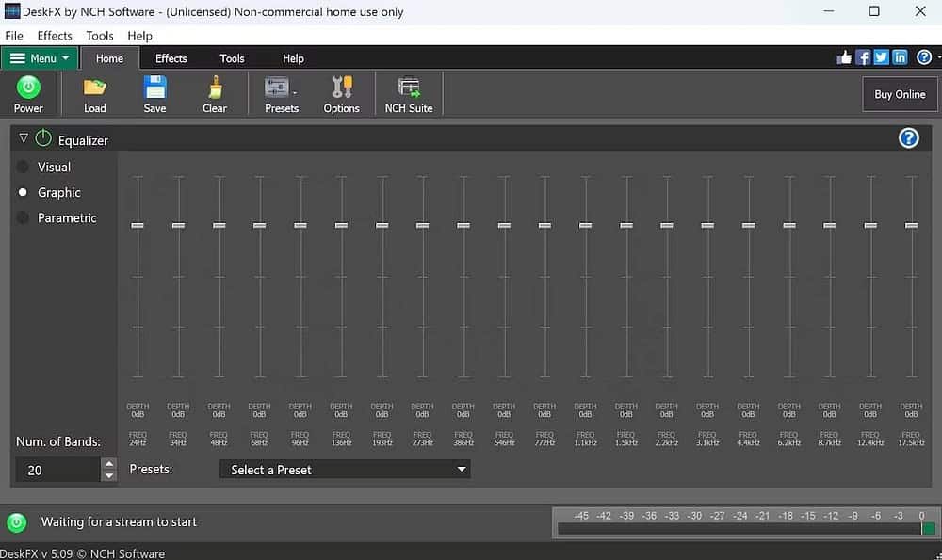Click the Buy Online button
The height and width of the screenshot is (560, 942).
click(899, 94)
